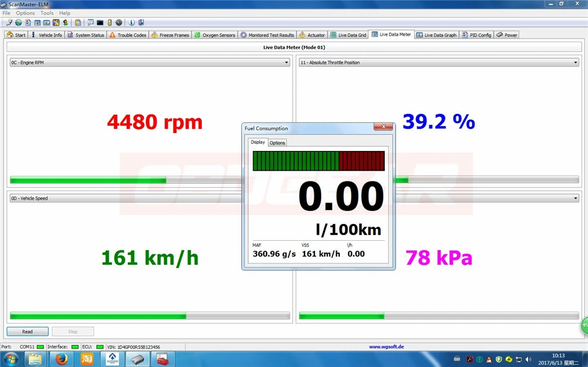This screenshot has height=367, width=588.
Task: Click the red toolbox taskbar icon
Action: point(163,359)
